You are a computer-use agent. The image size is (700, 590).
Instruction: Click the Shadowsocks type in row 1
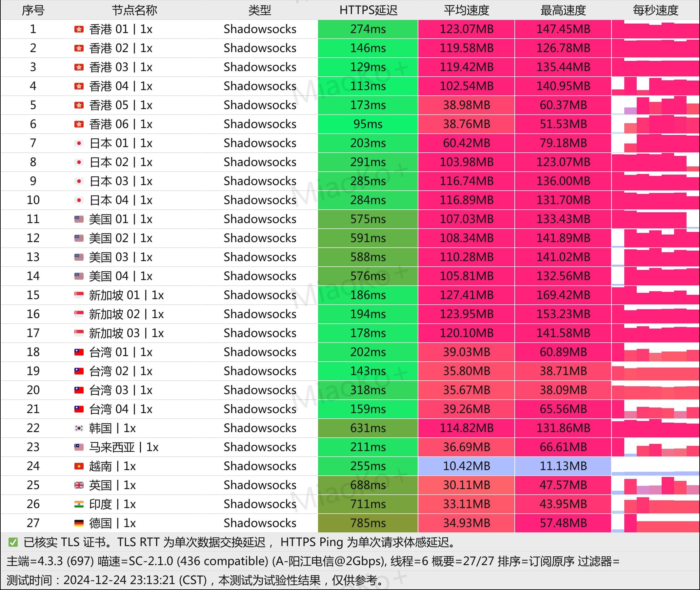(x=260, y=29)
